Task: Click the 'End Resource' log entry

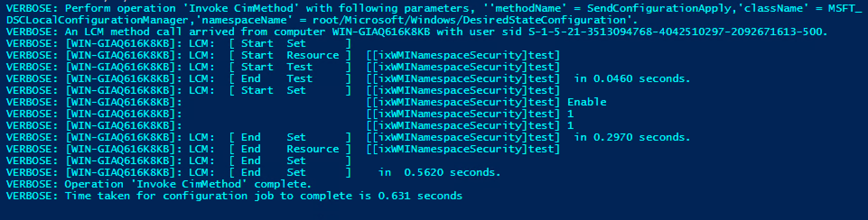Action: [x=290, y=149]
